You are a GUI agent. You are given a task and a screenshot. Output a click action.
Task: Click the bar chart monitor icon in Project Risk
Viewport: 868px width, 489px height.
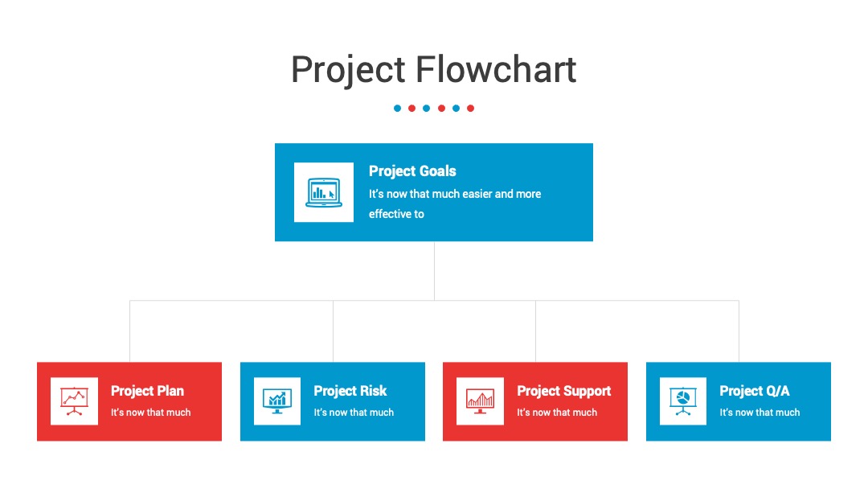click(x=277, y=401)
